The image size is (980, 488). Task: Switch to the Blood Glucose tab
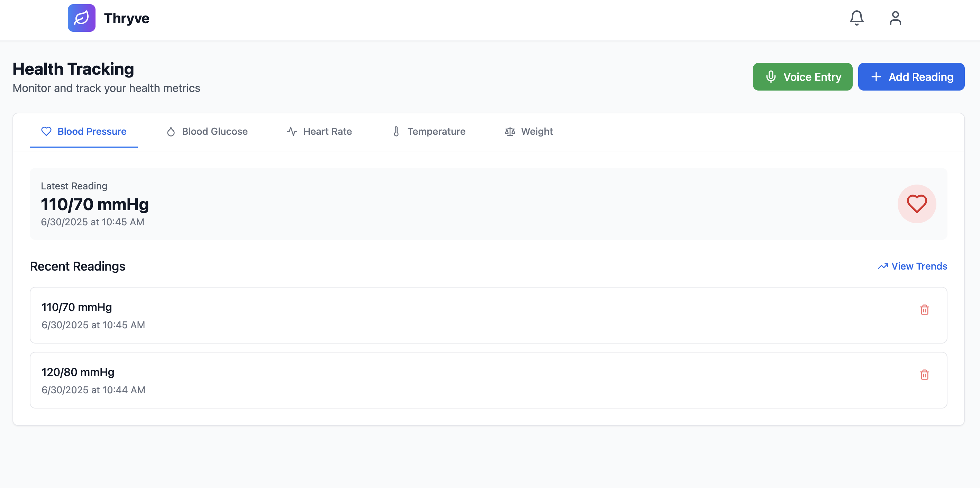(x=207, y=131)
